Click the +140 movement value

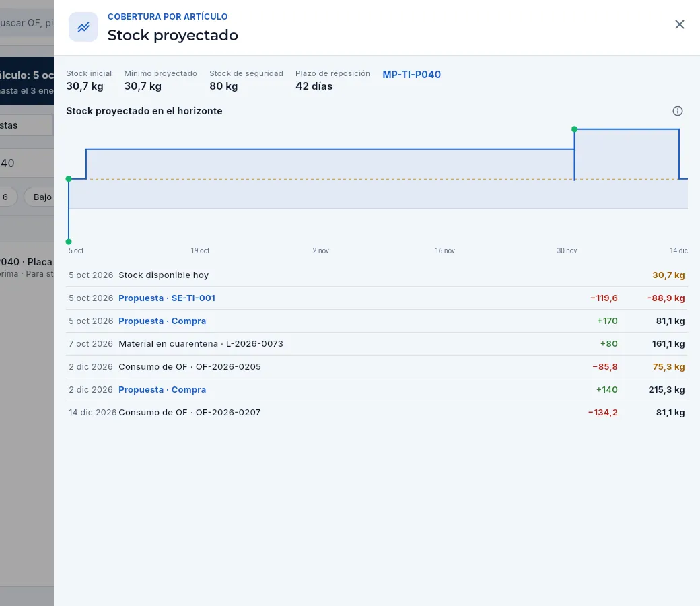(607, 389)
